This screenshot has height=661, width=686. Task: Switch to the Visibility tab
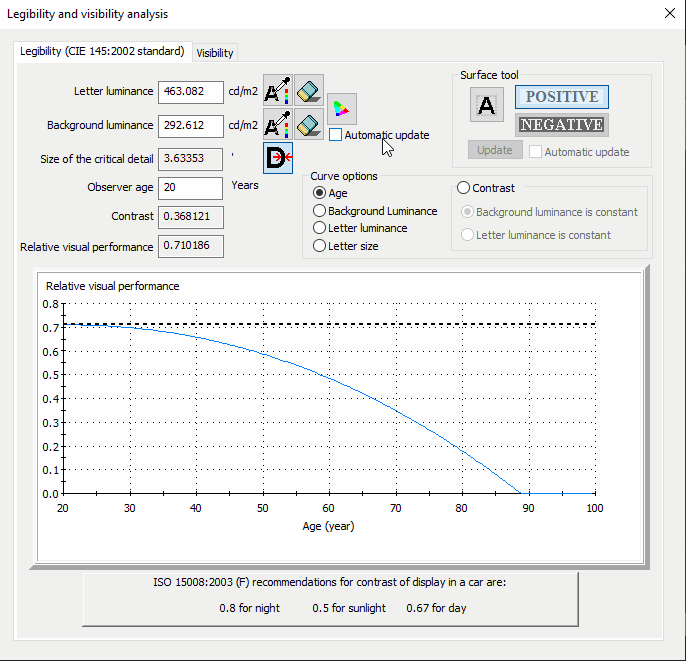215,53
